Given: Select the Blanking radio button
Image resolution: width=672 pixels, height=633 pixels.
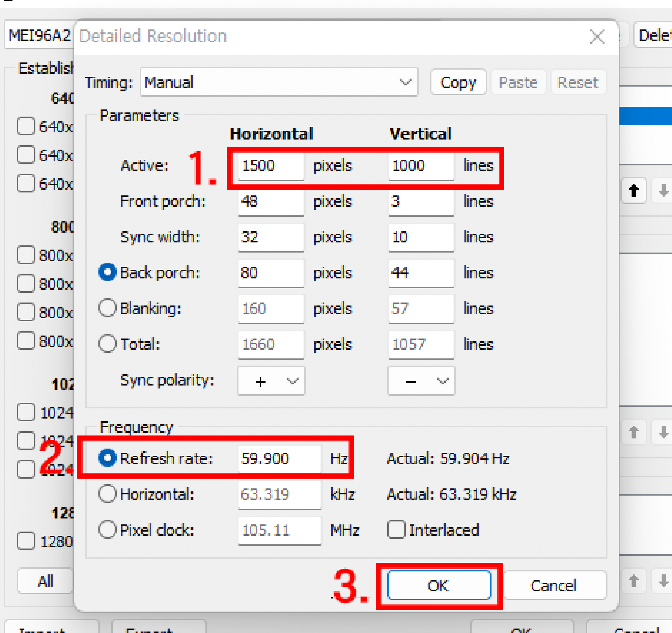Looking at the screenshot, I should (x=108, y=308).
